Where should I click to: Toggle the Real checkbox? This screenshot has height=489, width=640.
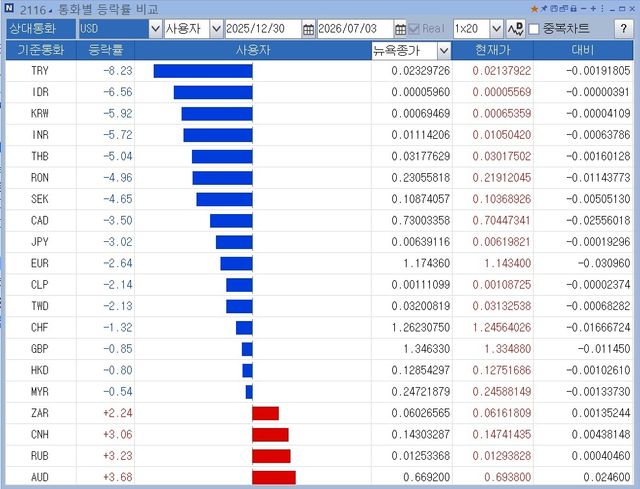414,29
